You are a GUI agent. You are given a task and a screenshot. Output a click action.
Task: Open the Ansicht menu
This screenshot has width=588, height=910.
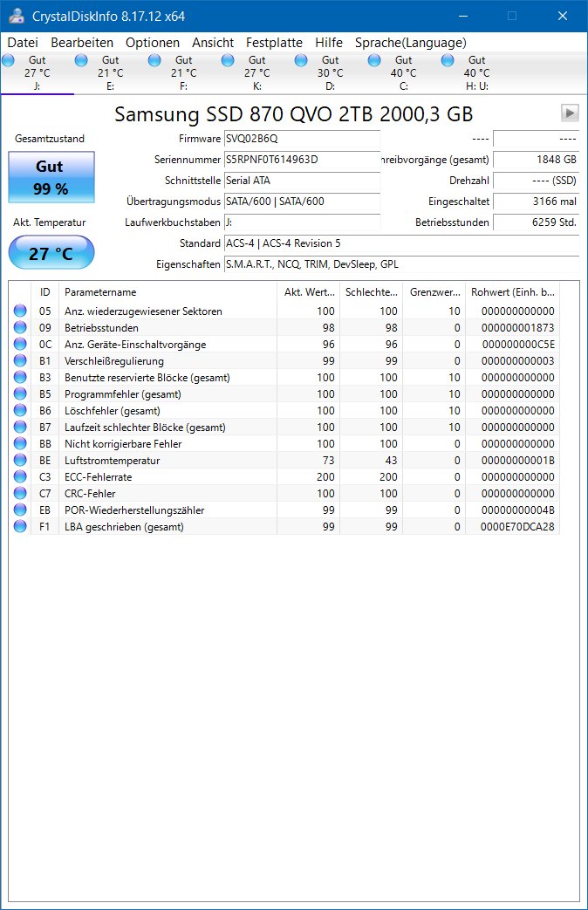click(x=213, y=43)
